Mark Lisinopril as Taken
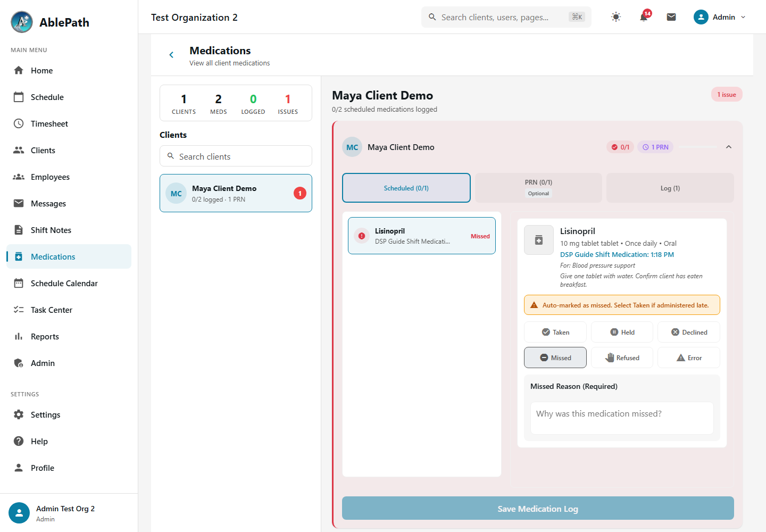The width and height of the screenshot is (766, 532). [x=555, y=332]
